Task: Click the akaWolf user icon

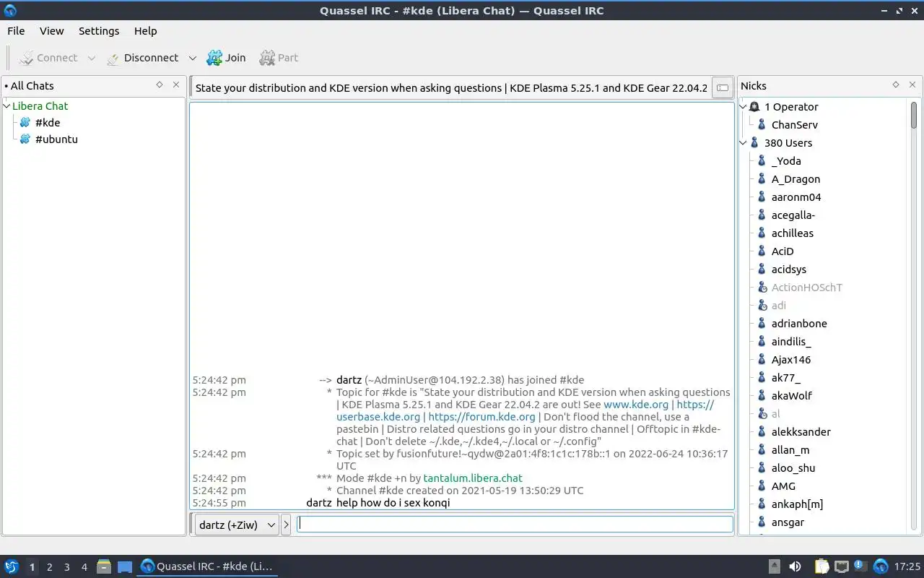Action: pyautogui.click(x=762, y=396)
